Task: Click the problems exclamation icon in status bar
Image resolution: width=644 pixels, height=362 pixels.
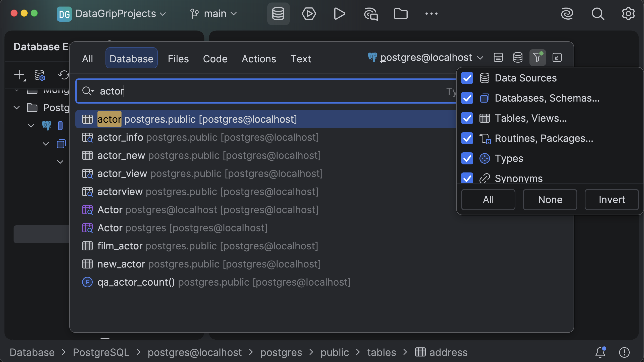Action: (624, 352)
